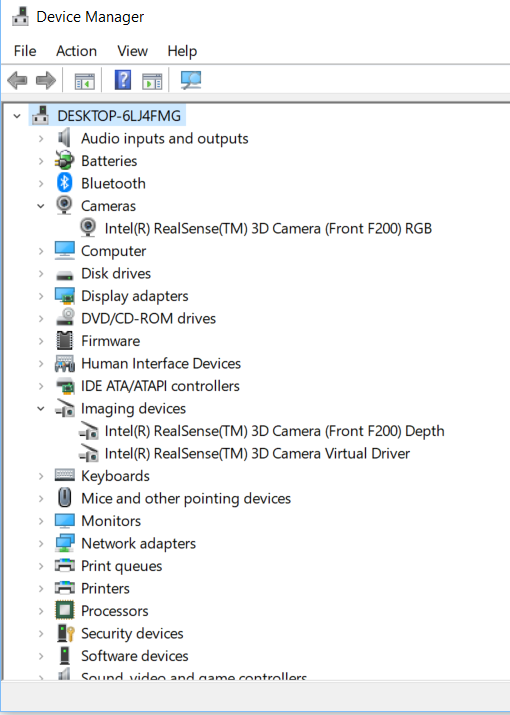Image resolution: width=510 pixels, height=715 pixels.
Task: Click the Cameras webcam icon
Action: coord(64,205)
